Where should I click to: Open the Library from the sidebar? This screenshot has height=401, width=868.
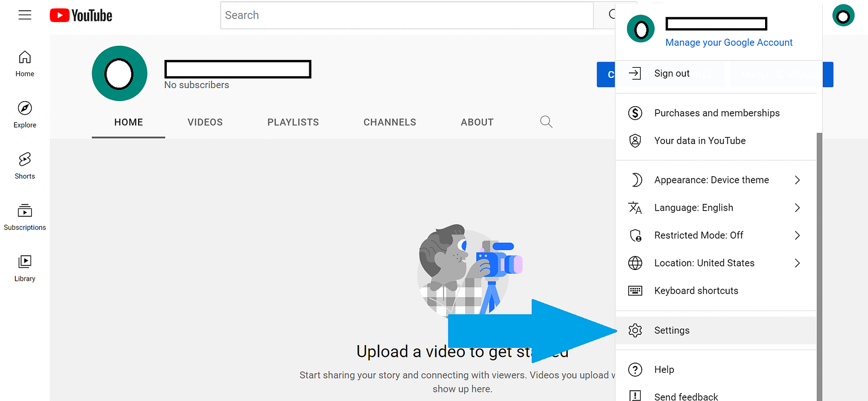pyautogui.click(x=24, y=267)
